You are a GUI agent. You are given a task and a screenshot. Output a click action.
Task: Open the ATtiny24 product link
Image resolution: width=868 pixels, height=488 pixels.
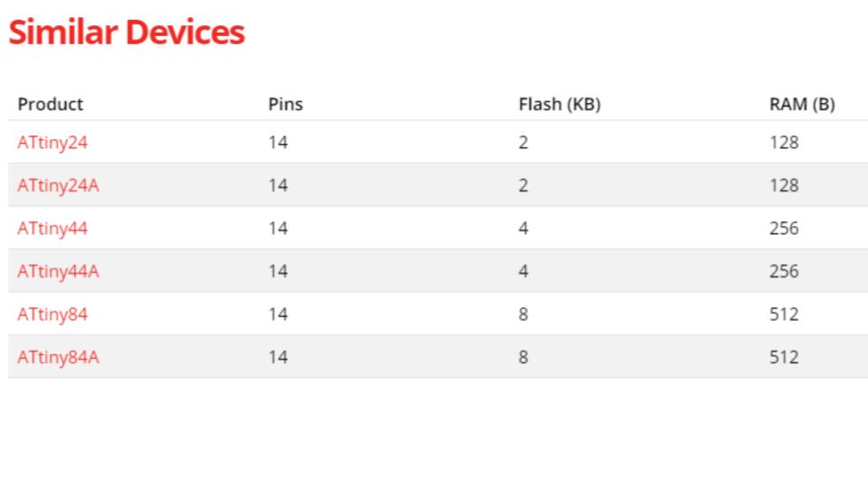(x=52, y=142)
